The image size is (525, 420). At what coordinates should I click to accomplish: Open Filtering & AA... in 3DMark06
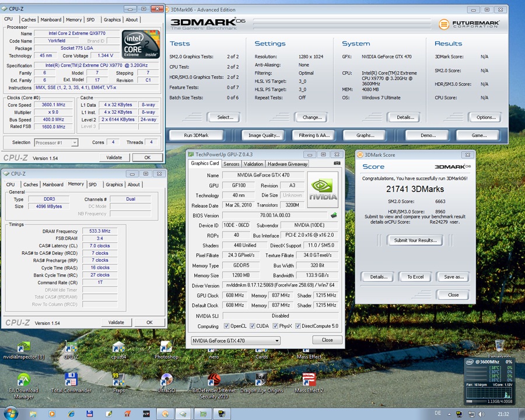tap(314, 135)
